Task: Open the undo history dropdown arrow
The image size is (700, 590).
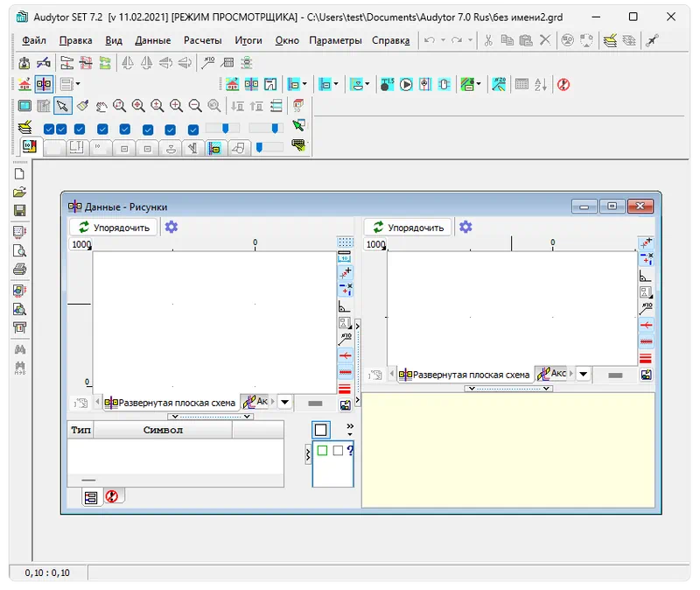Action: point(443,40)
